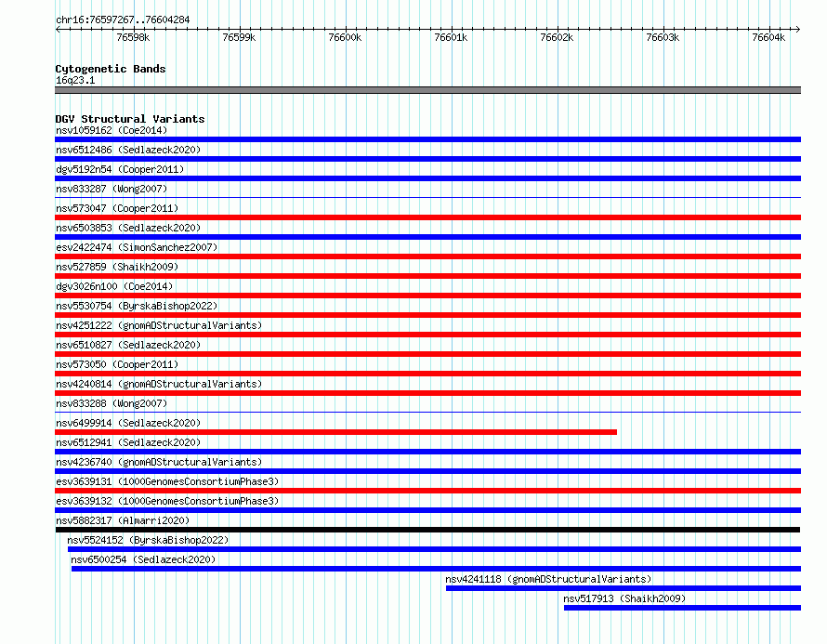Select nsv5530754 (ByrskaBishop2022) label

(137, 306)
